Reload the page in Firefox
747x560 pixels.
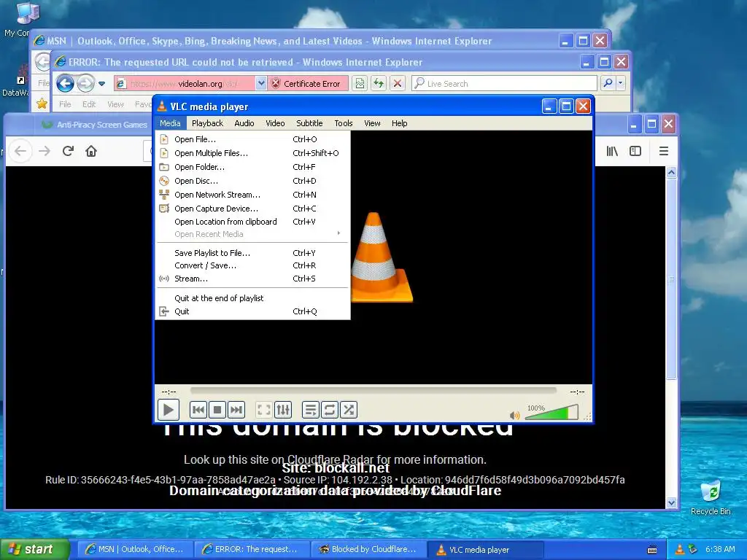pos(68,151)
